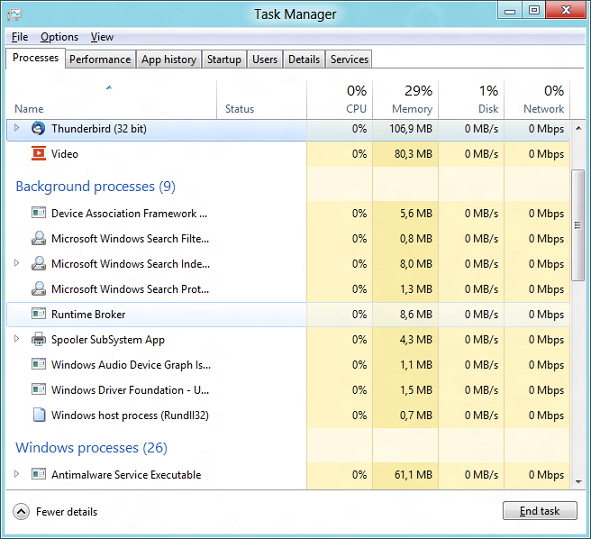591x539 pixels.
Task: Click the red Video app icon
Action: [38, 154]
